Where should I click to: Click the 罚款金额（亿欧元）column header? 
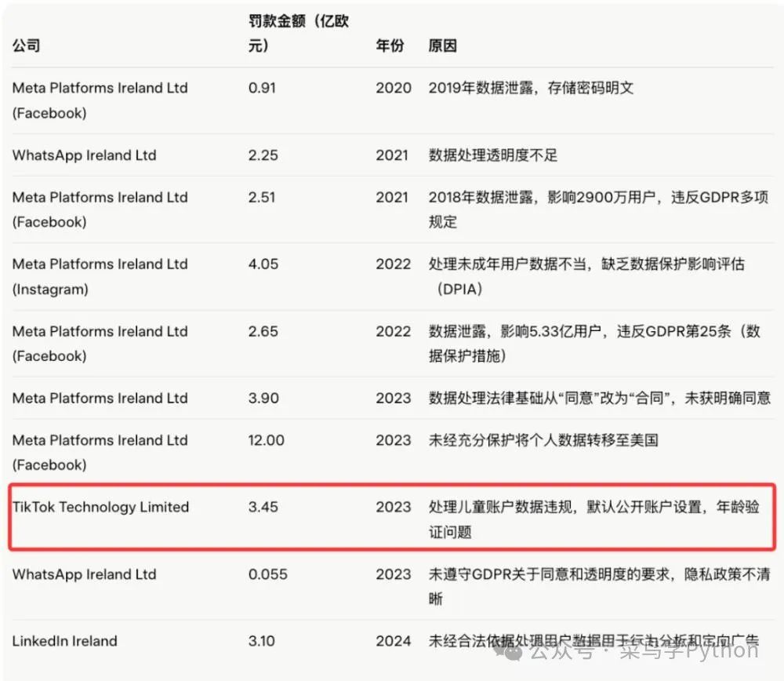coord(299,33)
